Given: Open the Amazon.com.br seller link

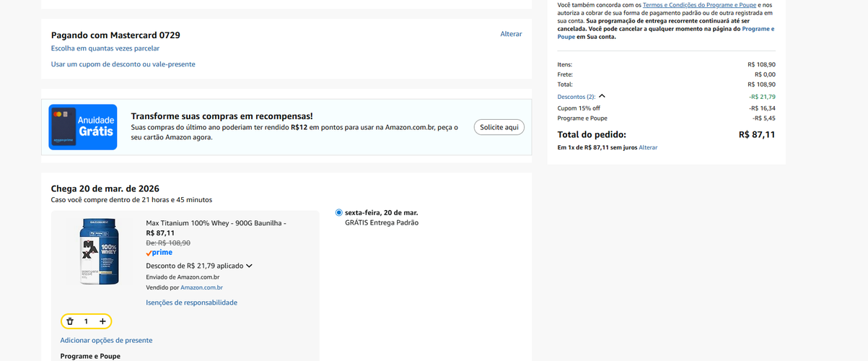Looking at the screenshot, I should pos(201,287).
